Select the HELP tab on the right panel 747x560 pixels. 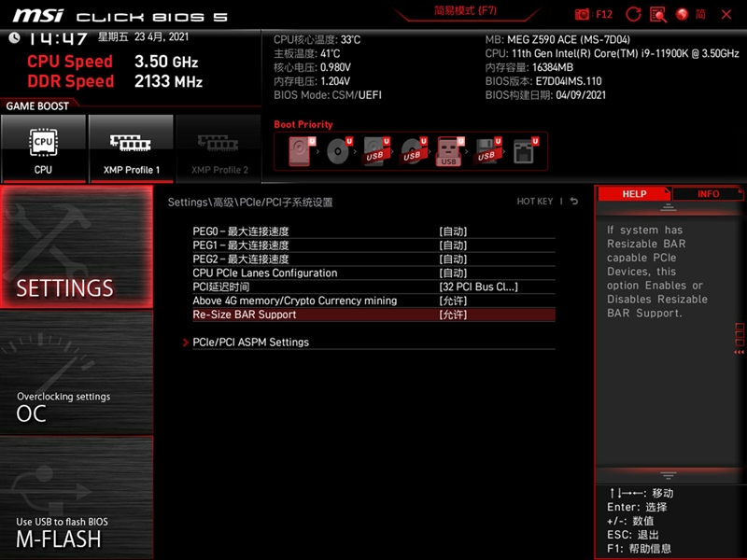(x=634, y=193)
